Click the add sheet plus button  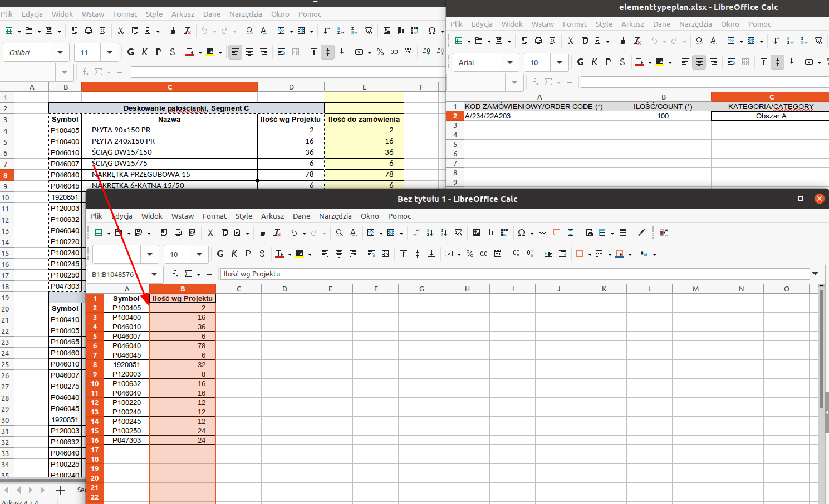[x=60, y=490]
